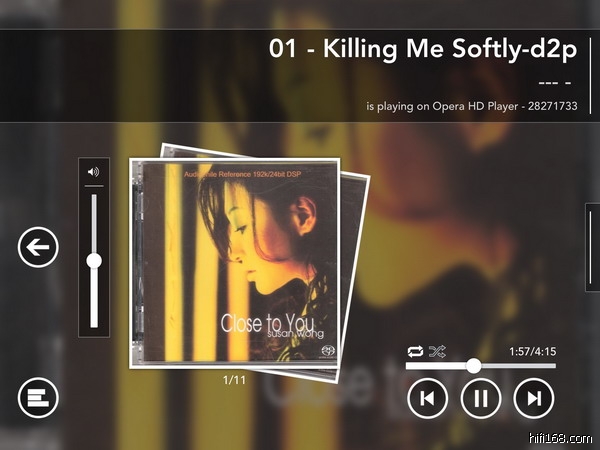
Task: Toggle shuffle playback
Action: pos(437,351)
